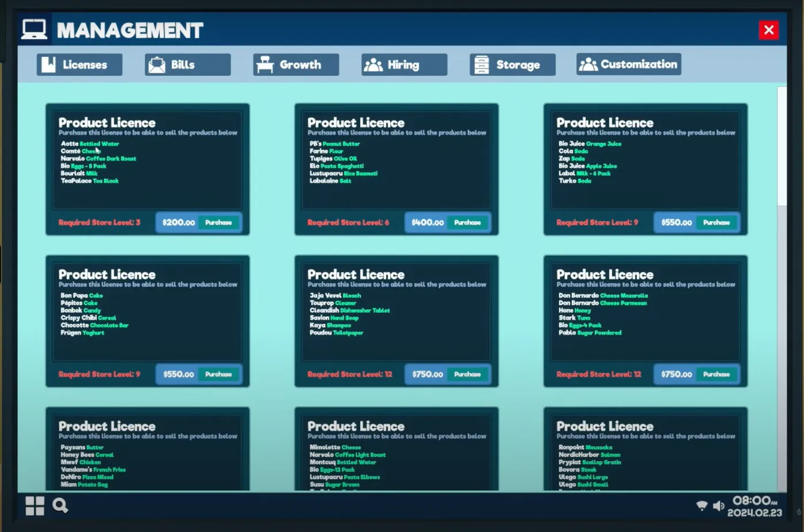Purchase the $400.00 licence with Peanut Butter
Screen dimensions: 804x532
click(x=467, y=222)
